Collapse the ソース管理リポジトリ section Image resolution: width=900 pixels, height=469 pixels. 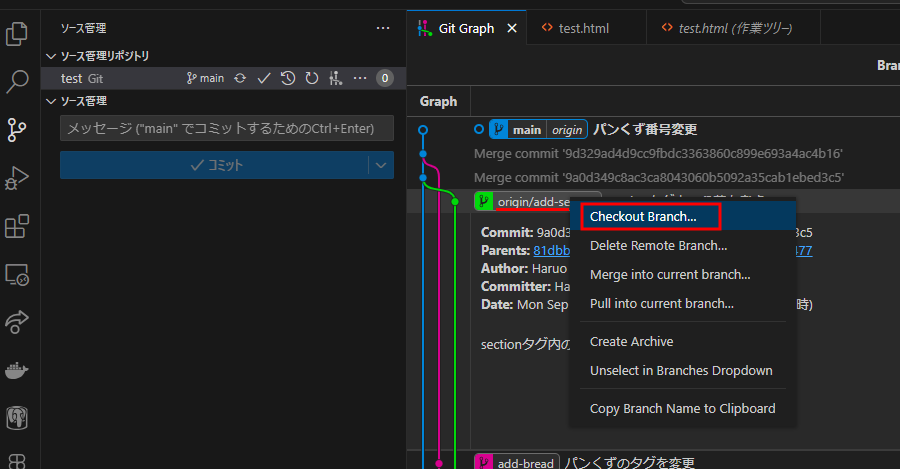click(x=51, y=56)
